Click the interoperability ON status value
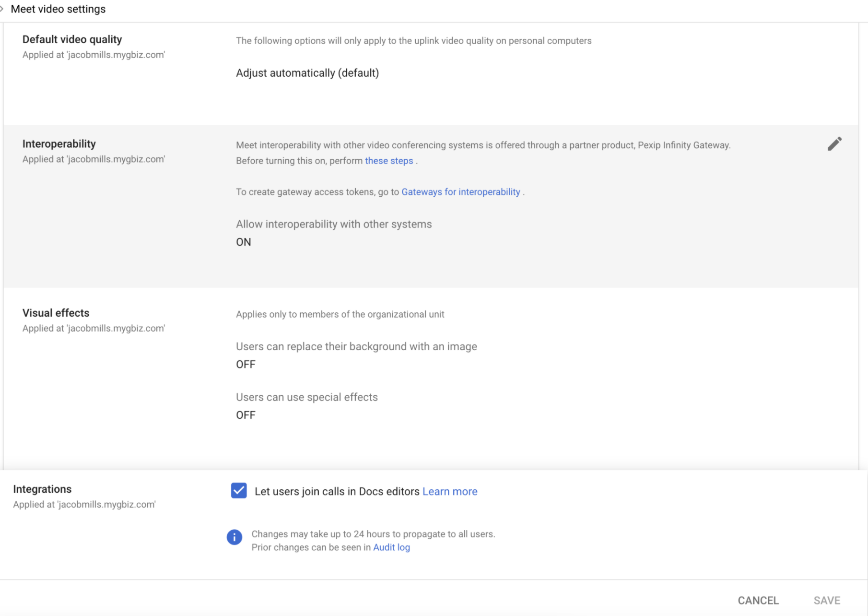This screenshot has width=868, height=616. point(243,242)
